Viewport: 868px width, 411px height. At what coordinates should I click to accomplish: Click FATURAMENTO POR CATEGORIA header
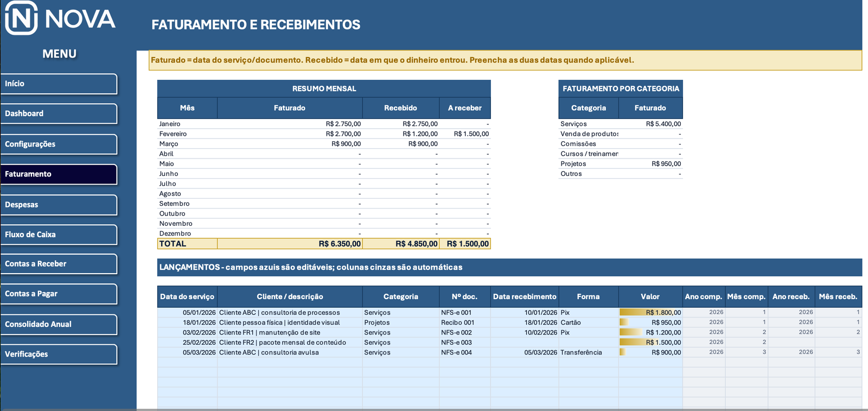pos(621,88)
